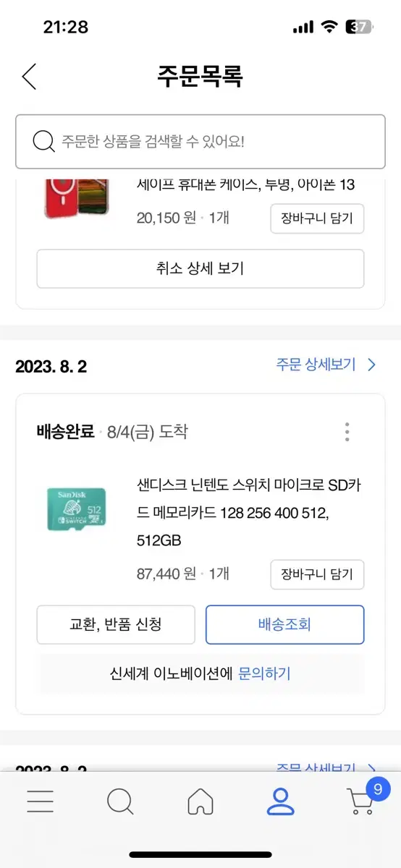
Task: Tap 취소 상세 보기 button
Action: click(200, 268)
